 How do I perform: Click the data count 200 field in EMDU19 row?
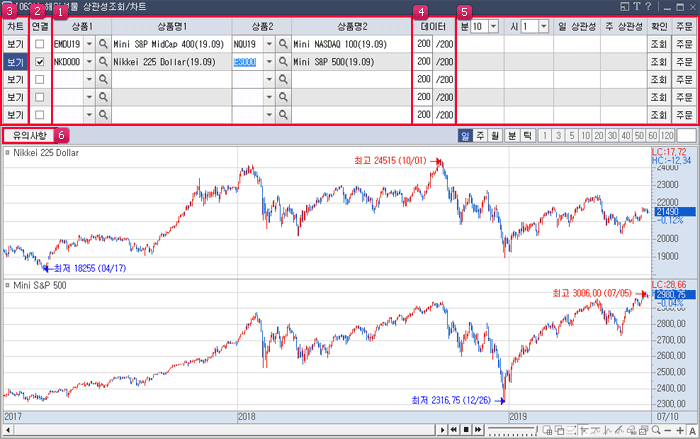[423, 44]
